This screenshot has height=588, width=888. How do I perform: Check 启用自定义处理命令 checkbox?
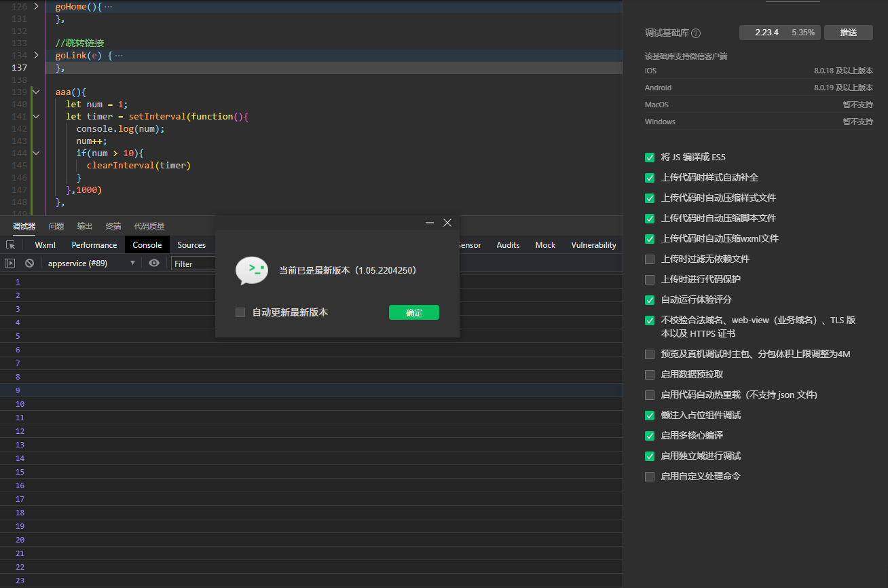coord(650,477)
